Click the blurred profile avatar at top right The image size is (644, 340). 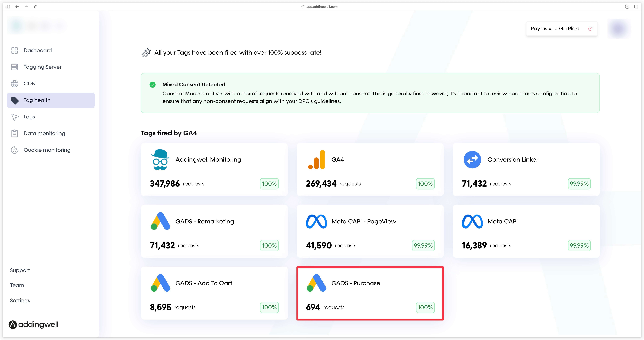click(x=619, y=29)
